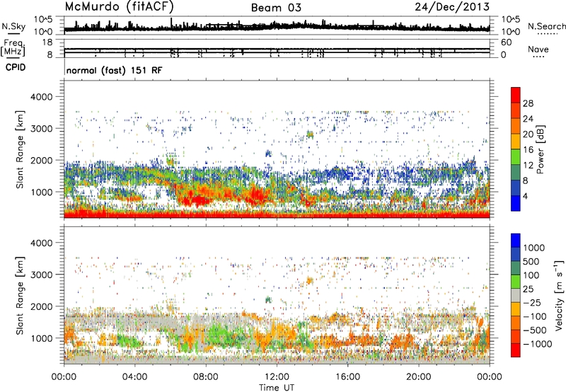Image resolution: width=566 pixels, height=392 pixels.
Task: Click the 12:00 time axis label
Action: pos(277,377)
